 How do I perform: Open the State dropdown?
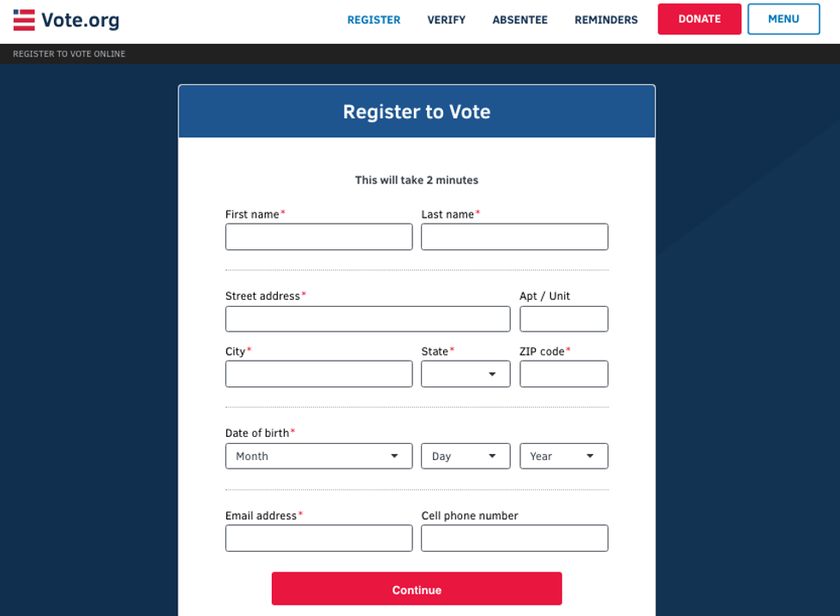(x=465, y=374)
